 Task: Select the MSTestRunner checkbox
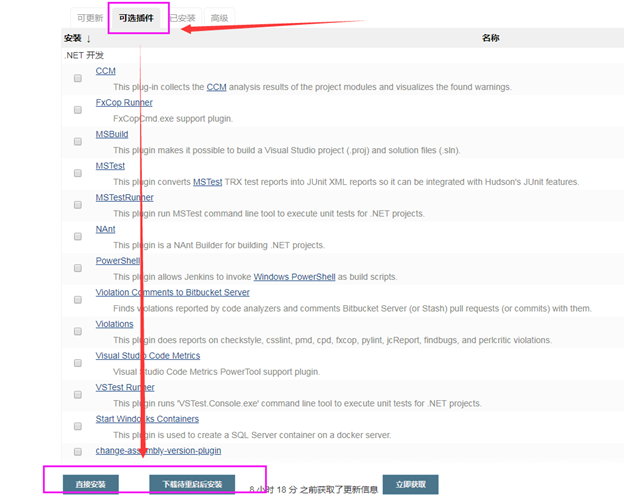(78, 205)
